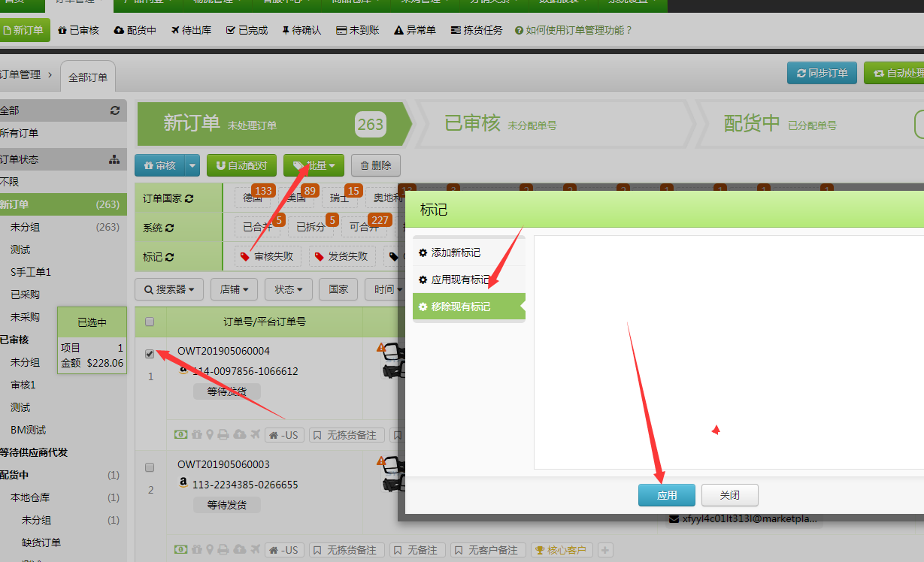The image size is (924, 562).
Task: Expand the caret next to 审核 button
Action: [192, 165]
